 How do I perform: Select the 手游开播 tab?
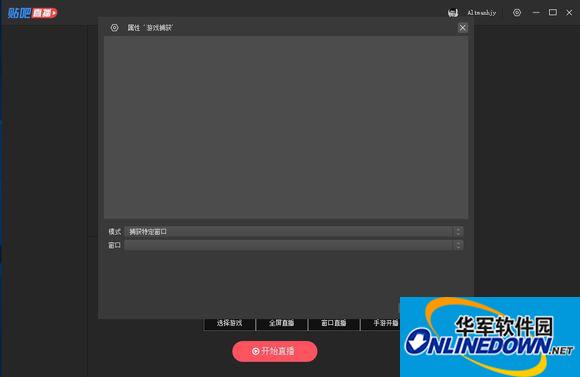tap(381, 323)
